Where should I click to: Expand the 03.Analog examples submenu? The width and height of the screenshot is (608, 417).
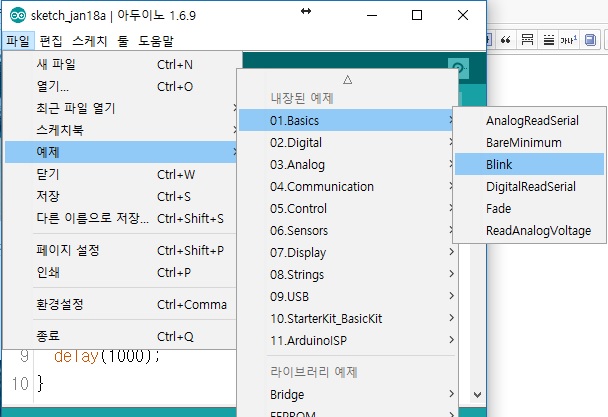[x=347, y=164]
